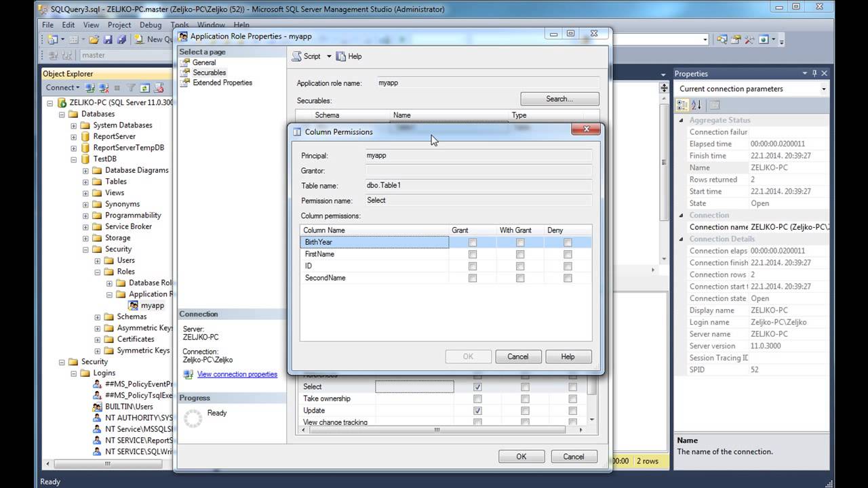
Task: Open the File menu
Action: (x=48, y=25)
